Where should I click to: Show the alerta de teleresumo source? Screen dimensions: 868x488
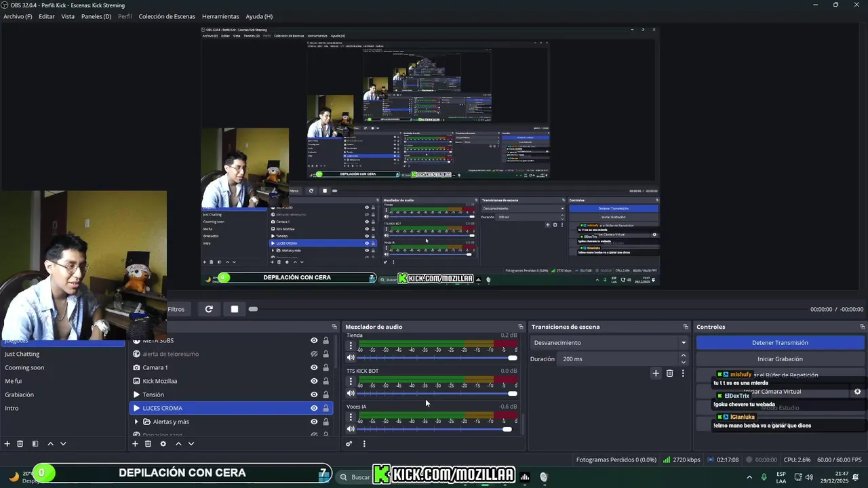point(314,354)
